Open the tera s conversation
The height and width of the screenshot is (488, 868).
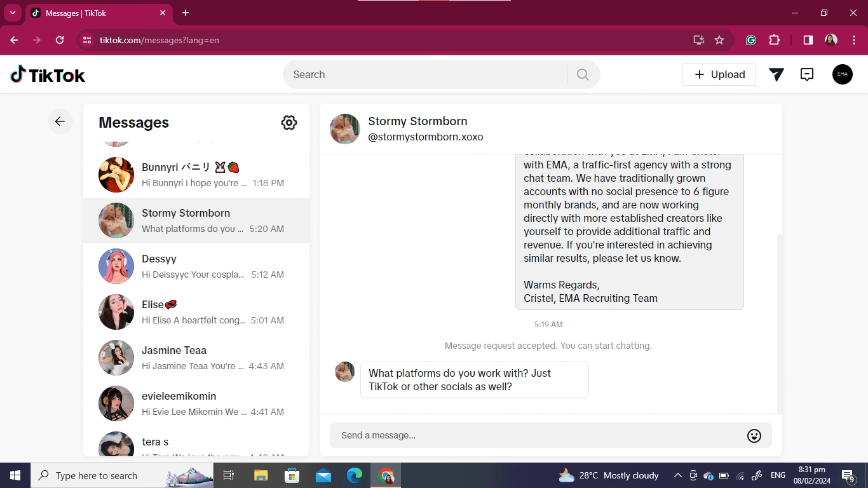196,442
